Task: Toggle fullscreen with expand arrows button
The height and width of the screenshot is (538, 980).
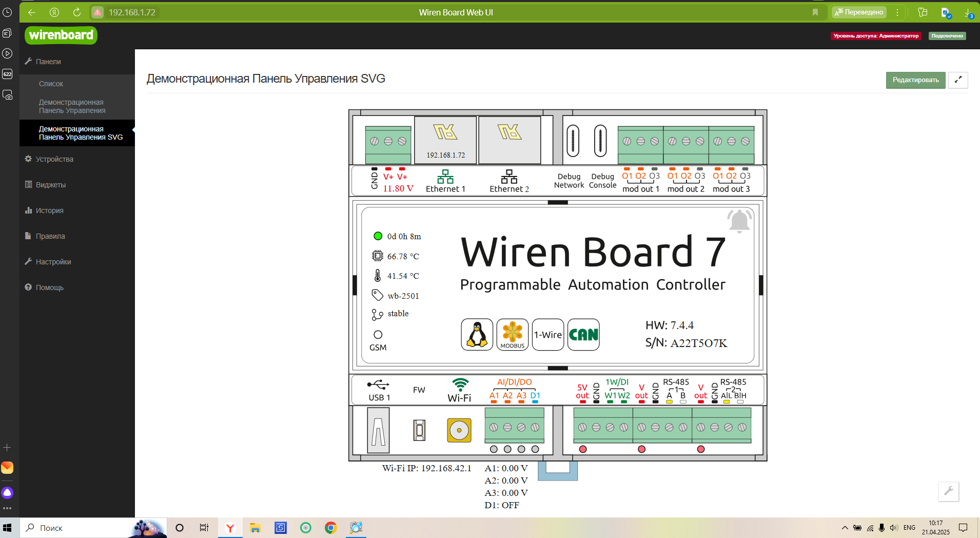Action: (958, 80)
